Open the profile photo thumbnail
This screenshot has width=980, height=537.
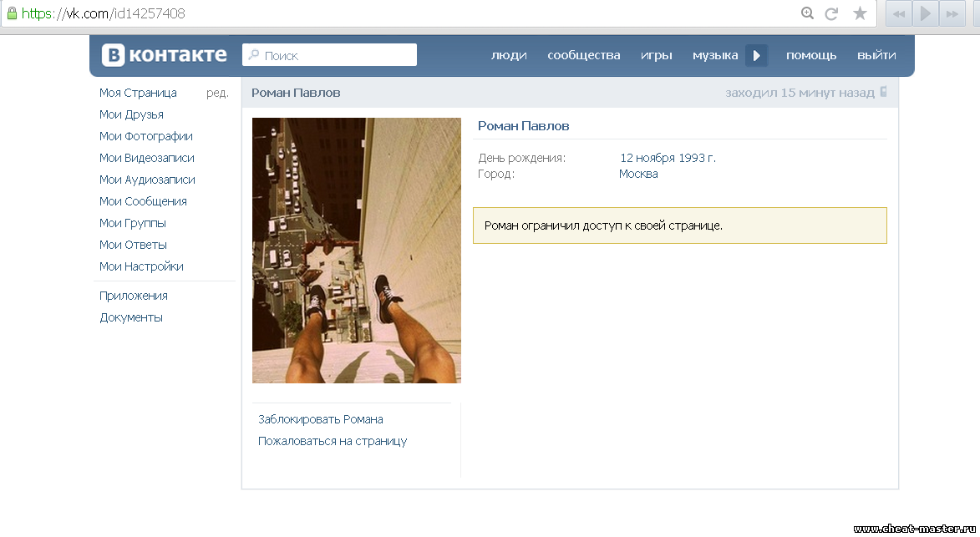coord(357,251)
